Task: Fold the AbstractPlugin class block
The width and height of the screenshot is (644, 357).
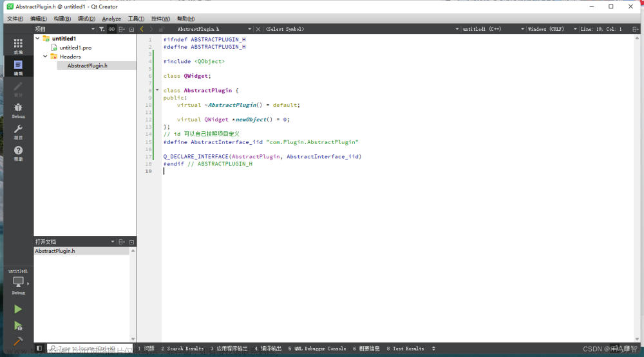Action: pyautogui.click(x=157, y=90)
